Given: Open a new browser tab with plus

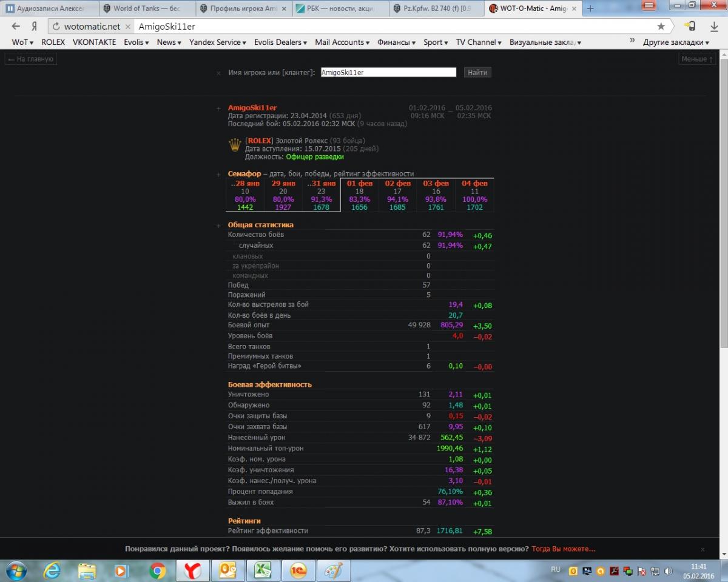Looking at the screenshot, I should 590,8.
